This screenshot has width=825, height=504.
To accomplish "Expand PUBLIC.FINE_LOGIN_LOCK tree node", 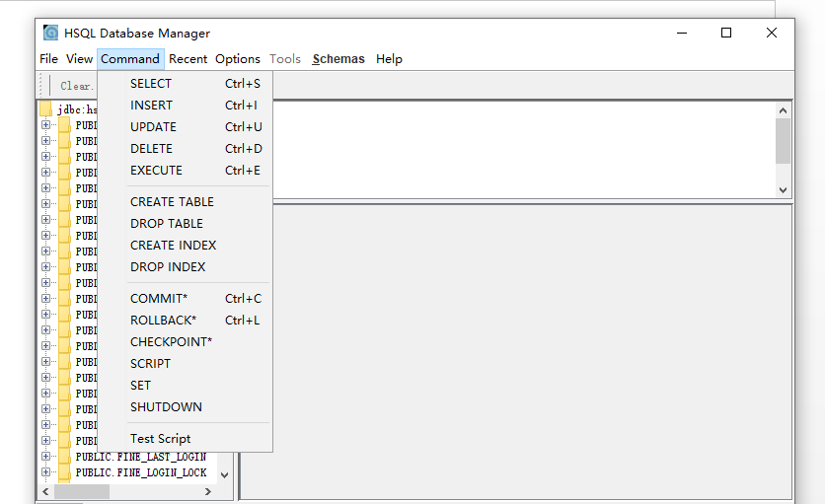I will pos(45,472).
